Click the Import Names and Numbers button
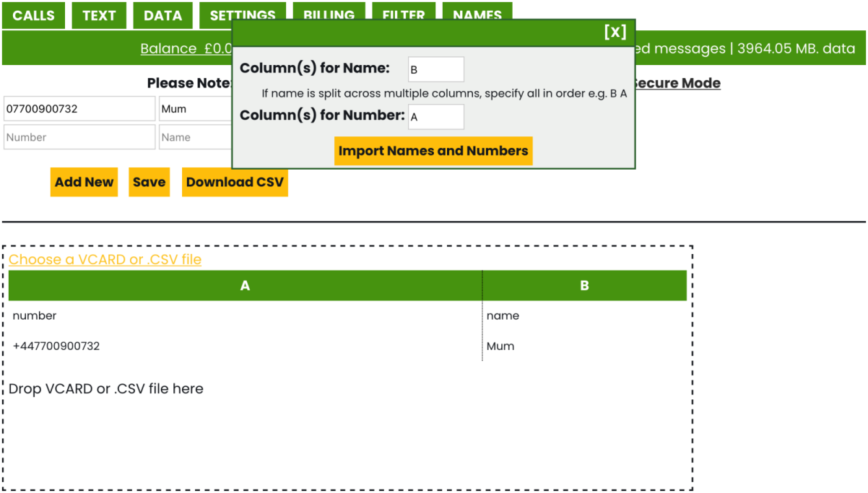Screen dimensions: 868x493 coord(433,151)
